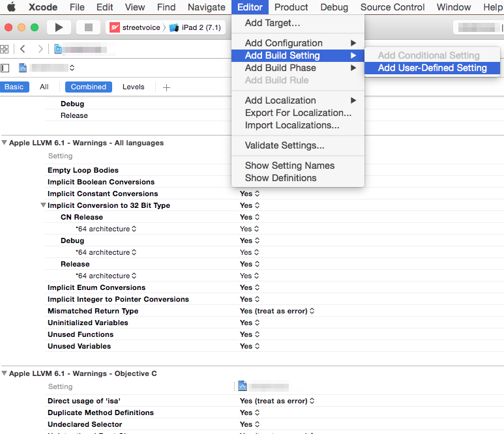Select the Unused Variables setting row
This screenshot has height=434, width=504.
pos(79,346)
